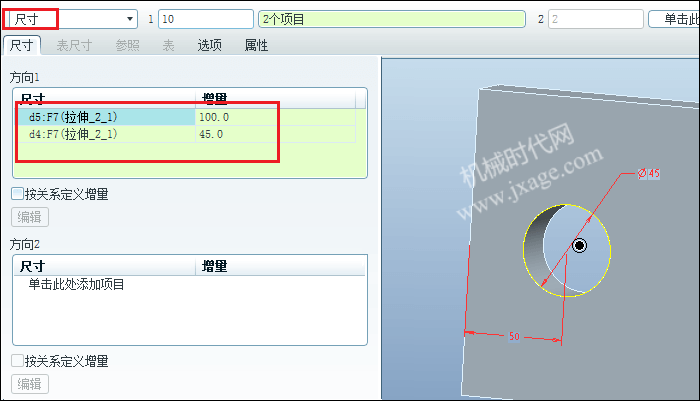The height and width of the screenshot is (401, 700).
Task: Click the 45.0 increment value cell
Action: pyautogui.click(x=275, y=134)
